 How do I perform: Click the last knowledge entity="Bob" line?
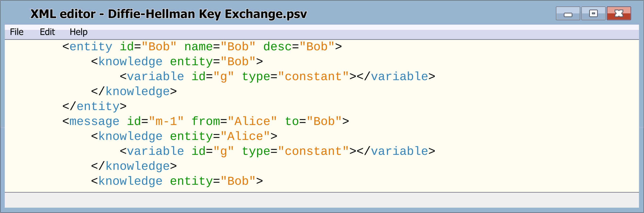tap(177, 181)
